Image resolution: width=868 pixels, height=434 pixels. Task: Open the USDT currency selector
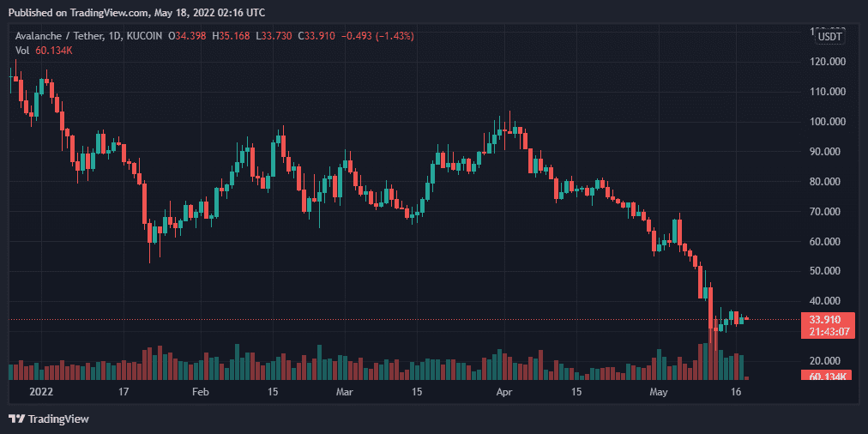coord(829,37)
